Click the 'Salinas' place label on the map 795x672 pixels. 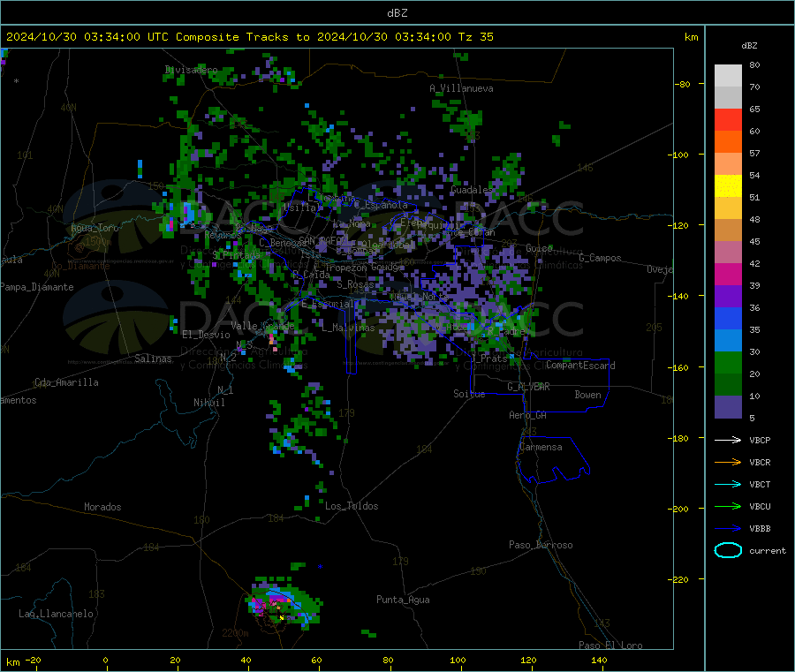point(153,359)
